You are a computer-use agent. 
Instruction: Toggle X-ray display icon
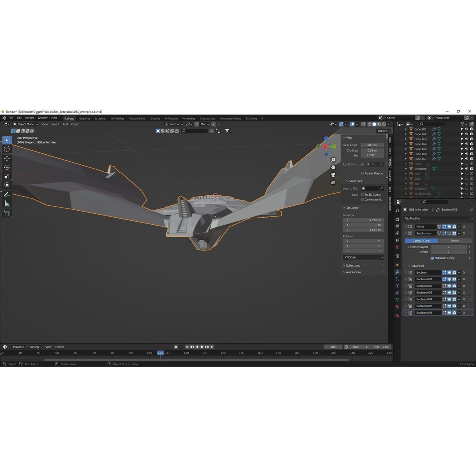(363, 124)
